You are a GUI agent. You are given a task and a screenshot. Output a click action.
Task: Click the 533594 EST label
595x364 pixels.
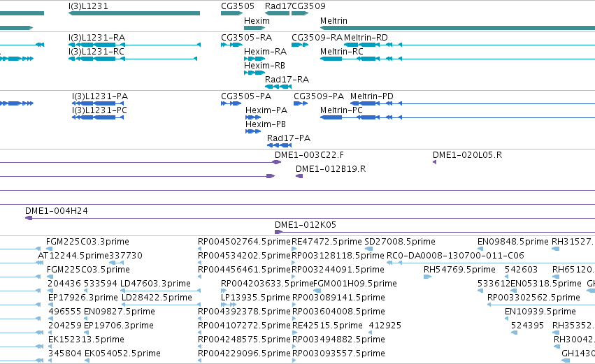point(101,284)
